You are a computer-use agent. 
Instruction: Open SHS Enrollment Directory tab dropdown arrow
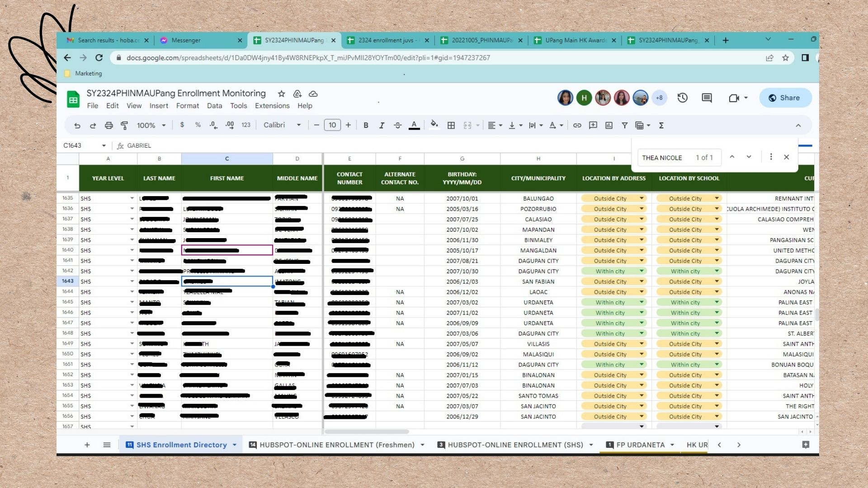pos(235,445)
